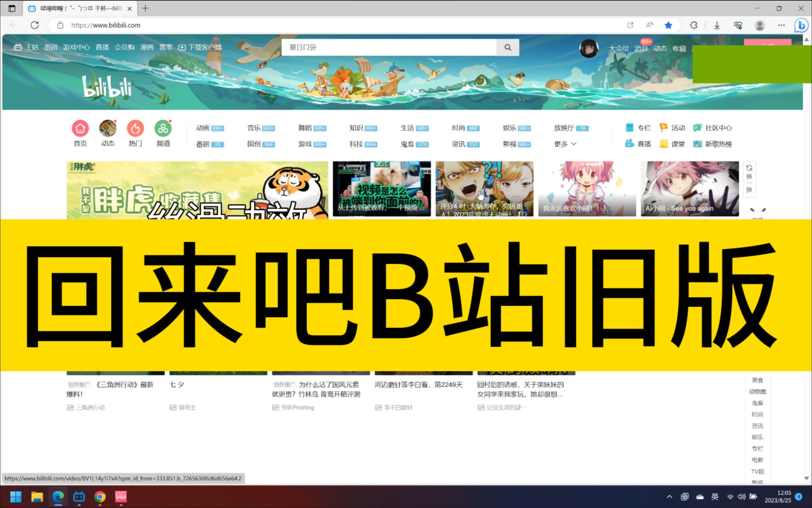Open 会员购 in the header
The width and height of the screenshot is (812, 508).
[x=124, y=47]
